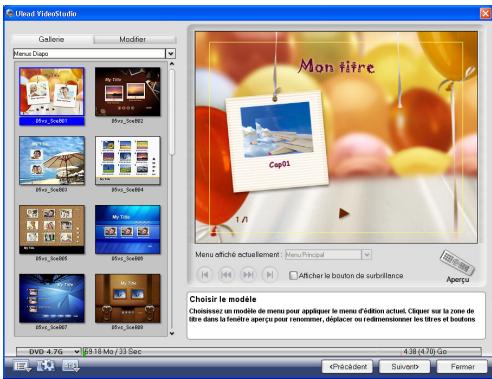Select dark brown template thumbnail Sce002
The image size is (492, 379).
[x=127, y=92]
